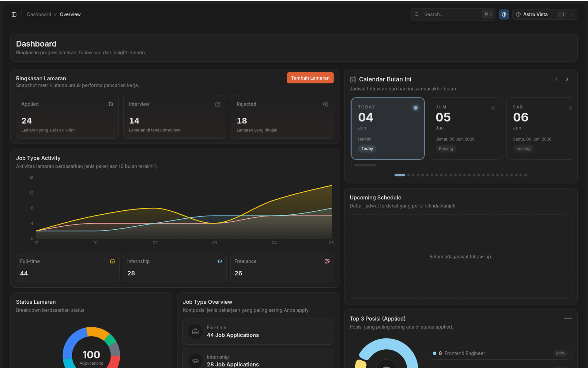This screenshot has height=368, width=588.
Task: Click the Today badge on 04 Jun card
Action: (x=367, y=148)
